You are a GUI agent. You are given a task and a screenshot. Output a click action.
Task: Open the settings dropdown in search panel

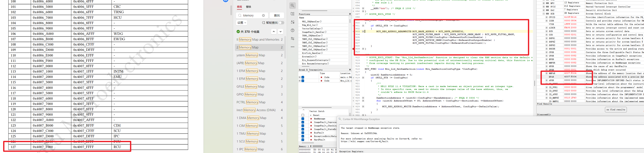coord(242,23)
